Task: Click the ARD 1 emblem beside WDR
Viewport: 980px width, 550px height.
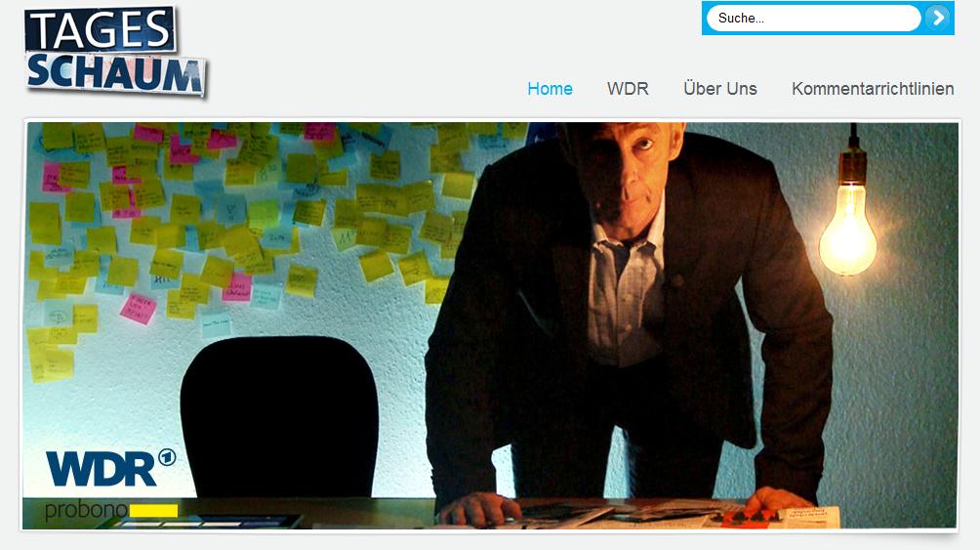Action: point(167,457)
